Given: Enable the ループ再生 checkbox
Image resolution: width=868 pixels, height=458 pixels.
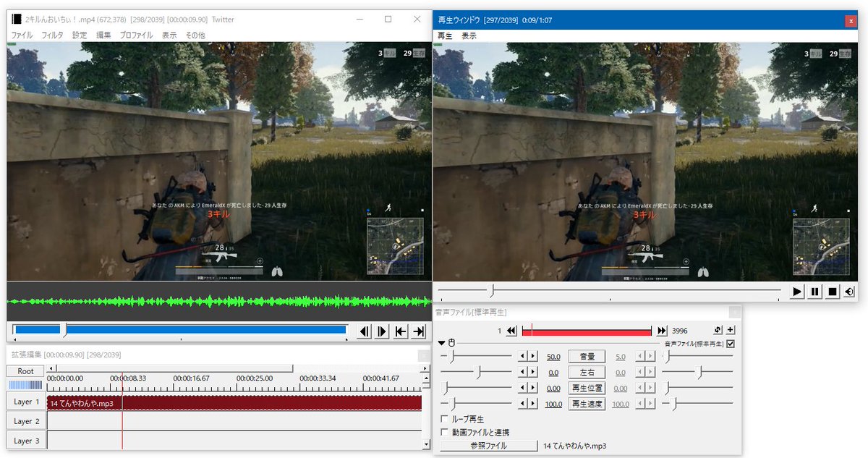Looking at the screenshot, I should pos(444,419).
